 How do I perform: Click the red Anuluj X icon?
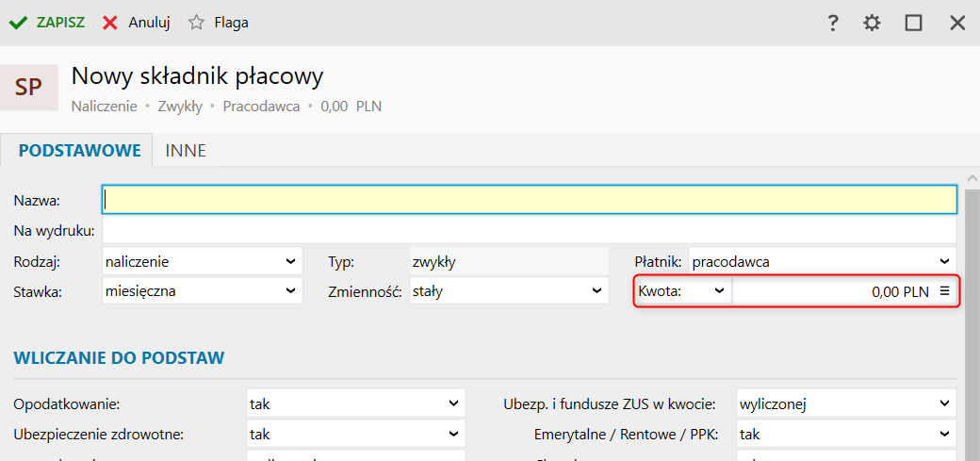[110, 23]
